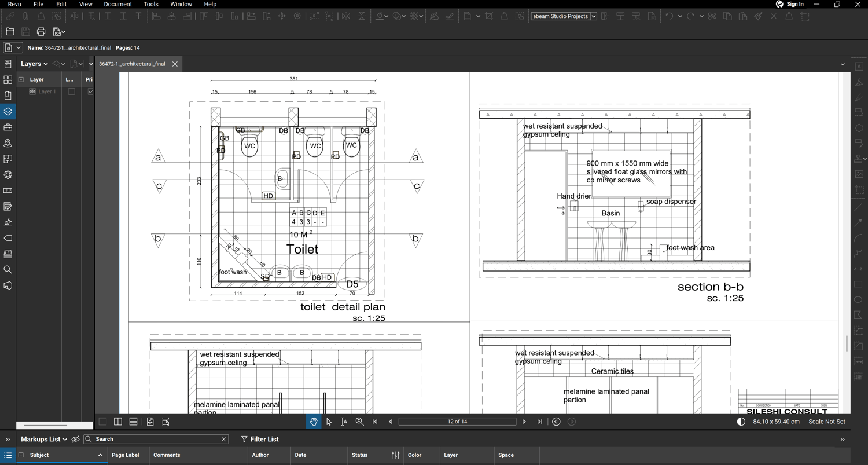Open the Thumbnails panel in left sidebar

(8, 80)
